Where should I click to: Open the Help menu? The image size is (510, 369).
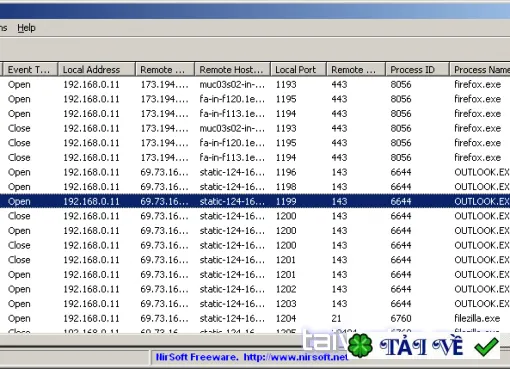coord(26,28)
